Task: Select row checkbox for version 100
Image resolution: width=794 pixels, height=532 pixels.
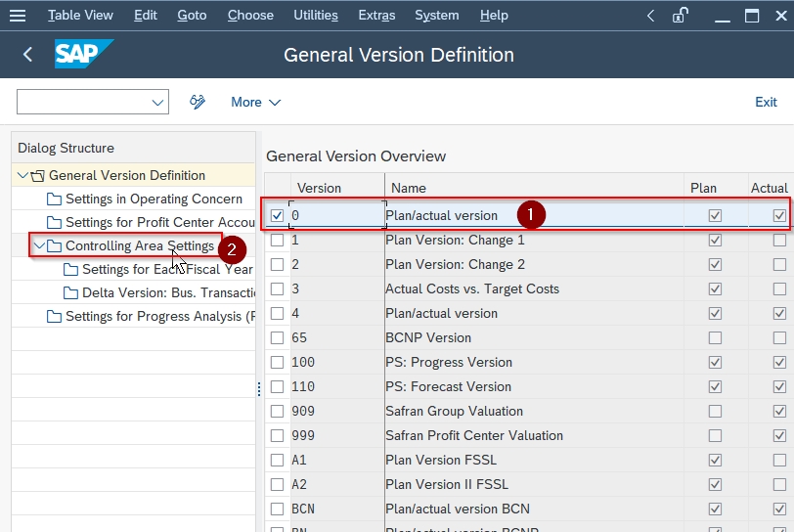Action: pos(277,362)
